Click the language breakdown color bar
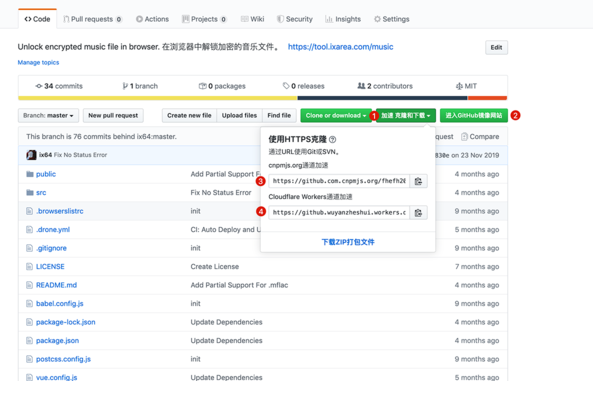The width and height of the screenshot is (593, 396). (262, 98)
